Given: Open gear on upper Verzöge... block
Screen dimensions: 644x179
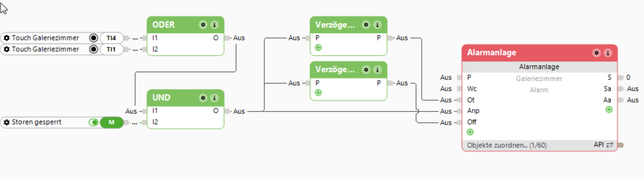Looking at the screenshot, I should coord(366,24).
